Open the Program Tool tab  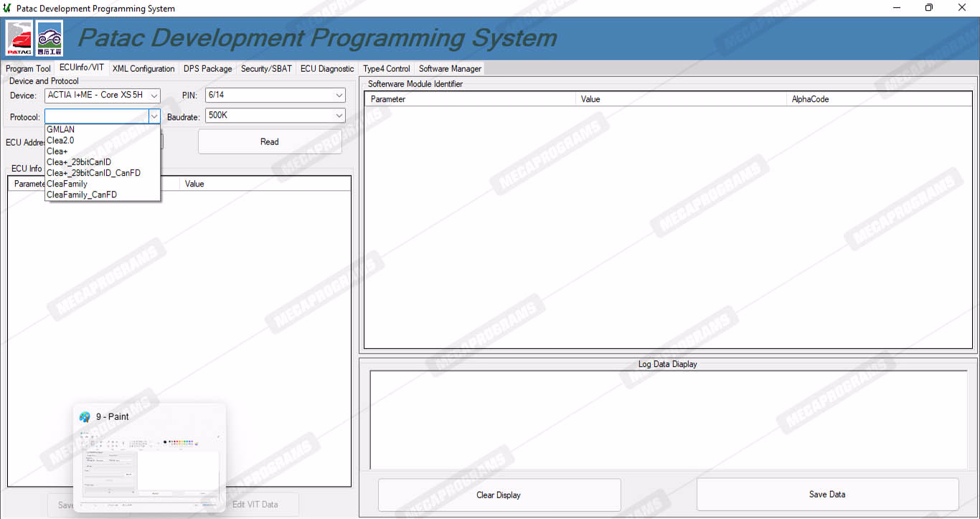click(29, 69)
